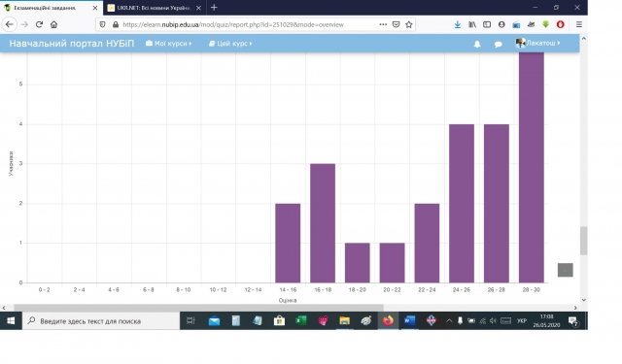The height and width of the screenshot is (364, 622).
Task: Expand the Цей курс menu
Action: click(x=230, y=44)
